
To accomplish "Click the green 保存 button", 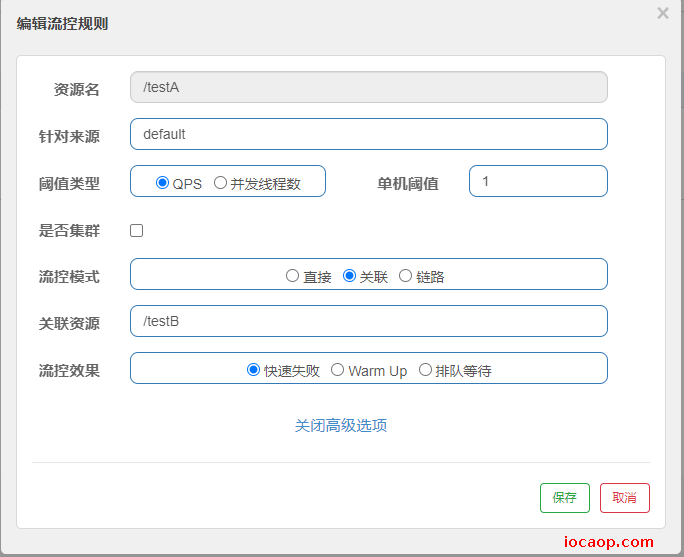I will (x=565, y=498).
